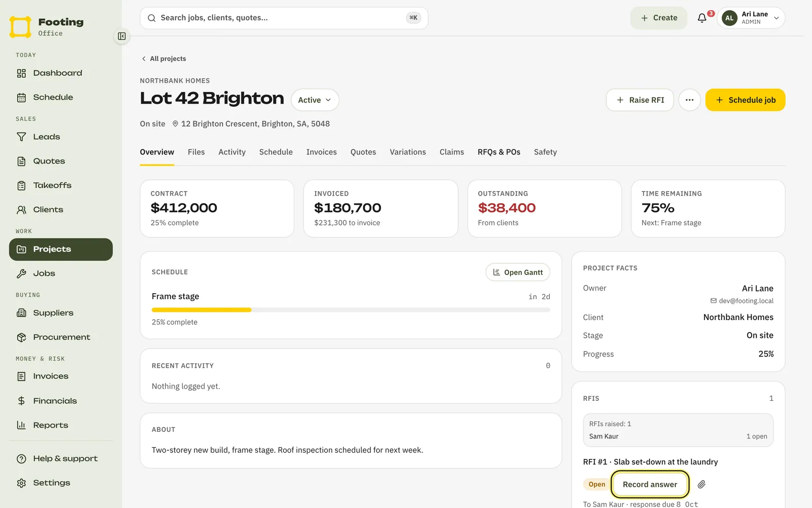Open Dashboard from sidebar
The width and height of the screenshot is (812, 508).
click(61, 73)
